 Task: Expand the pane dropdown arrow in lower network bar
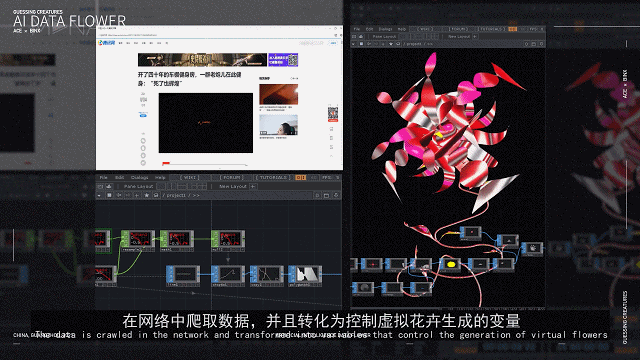tap(99, 196)
